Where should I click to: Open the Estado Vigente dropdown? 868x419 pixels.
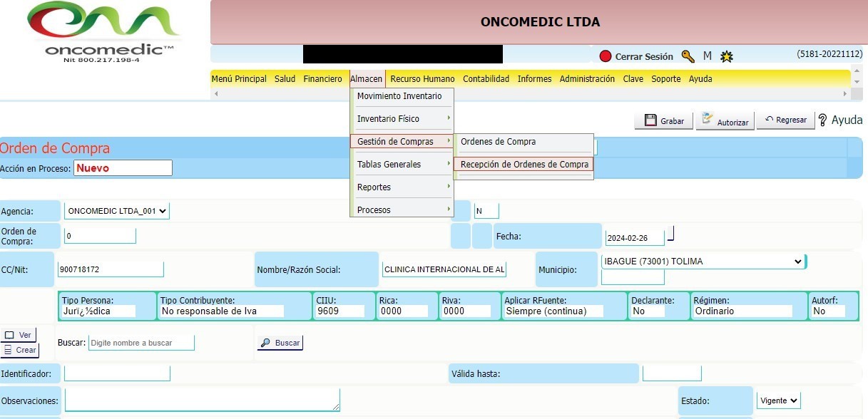point(778,400)
